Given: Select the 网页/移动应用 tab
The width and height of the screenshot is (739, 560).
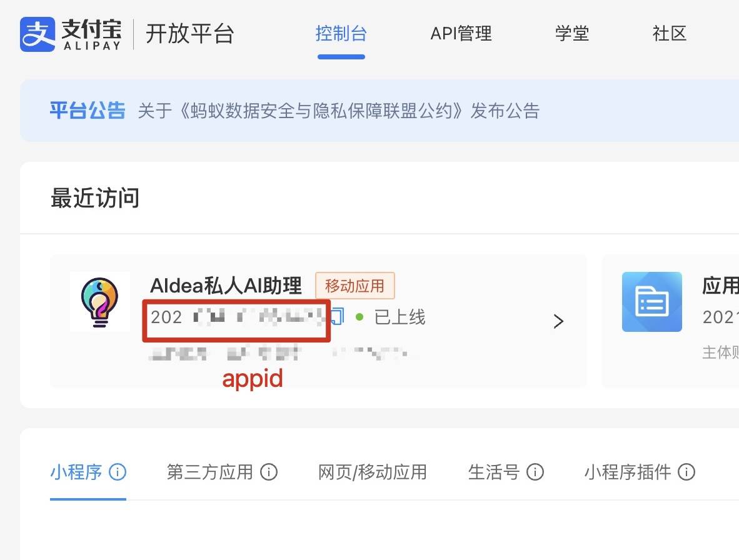Looking at the screenshot, I should [373, 471].
